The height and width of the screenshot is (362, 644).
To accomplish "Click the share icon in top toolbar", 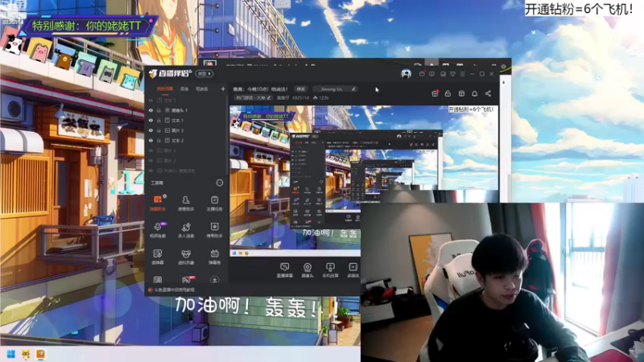I will [488, 93].
